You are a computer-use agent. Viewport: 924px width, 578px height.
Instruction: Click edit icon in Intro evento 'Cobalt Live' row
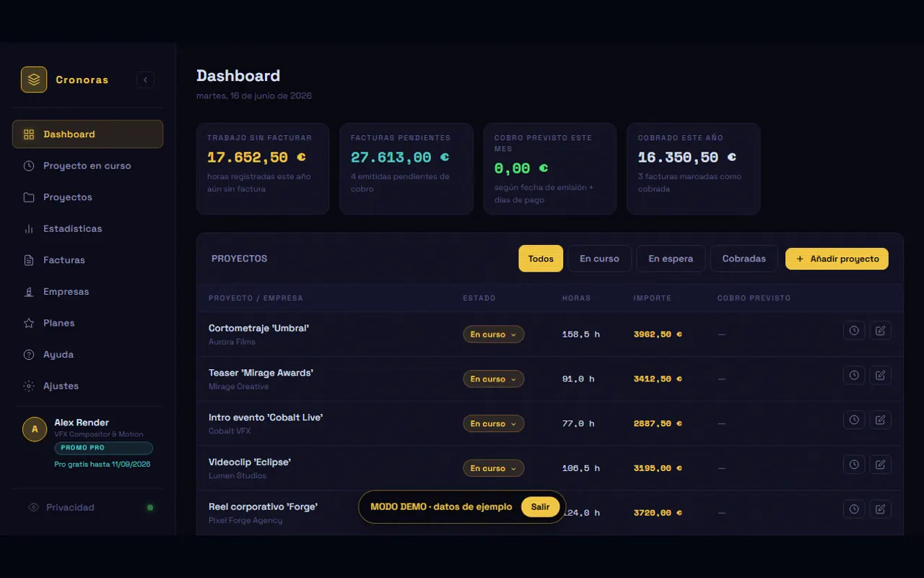[880, 420]
